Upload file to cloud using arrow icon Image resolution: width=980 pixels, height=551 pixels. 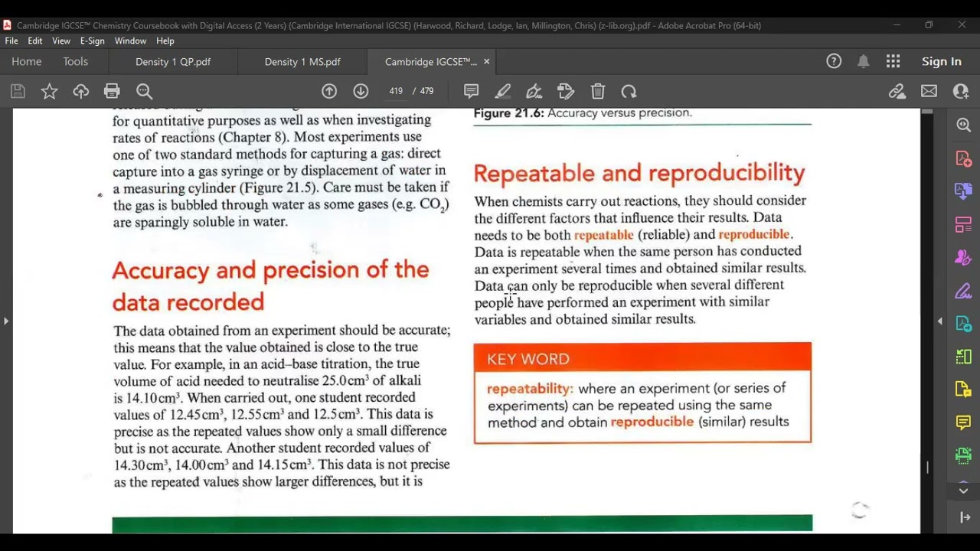80,92
